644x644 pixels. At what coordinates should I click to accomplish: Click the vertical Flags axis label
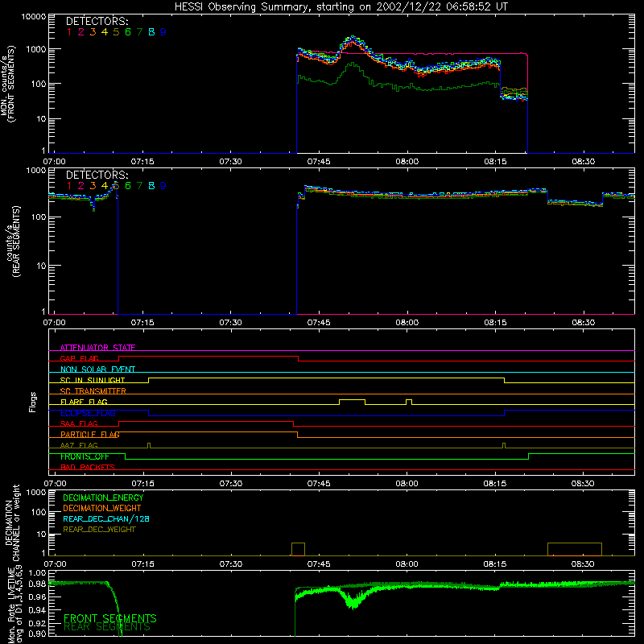point(33,402)
